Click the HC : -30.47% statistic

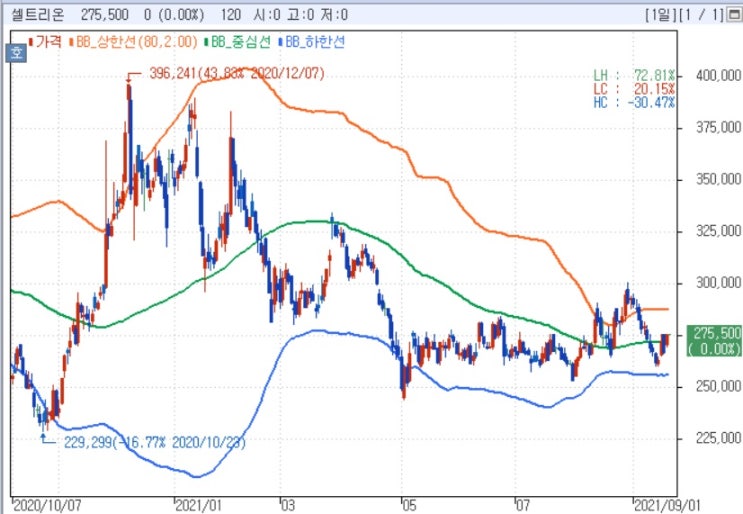pyautogui.click(x=634, y=102)
